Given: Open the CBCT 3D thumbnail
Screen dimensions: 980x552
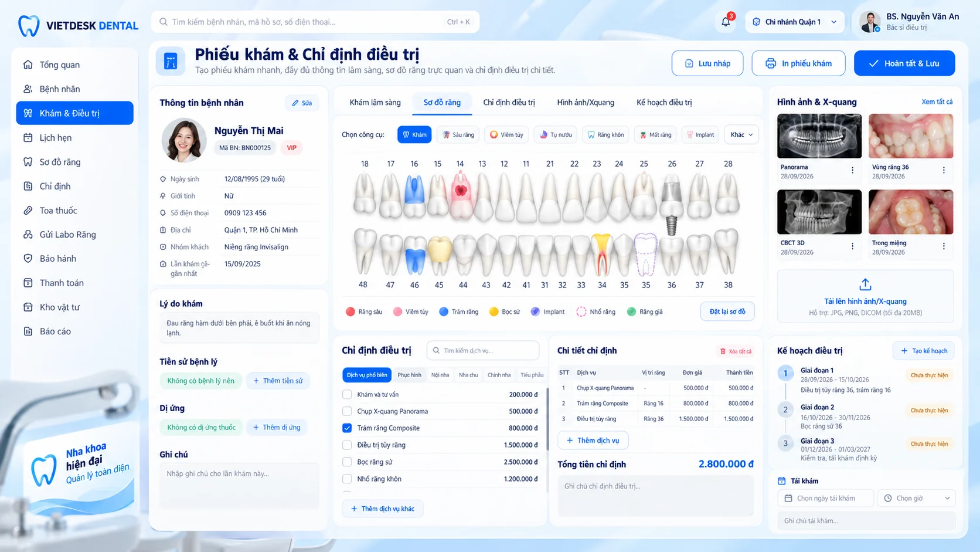Looking at the screenshot, I should [x=819, y=212].
